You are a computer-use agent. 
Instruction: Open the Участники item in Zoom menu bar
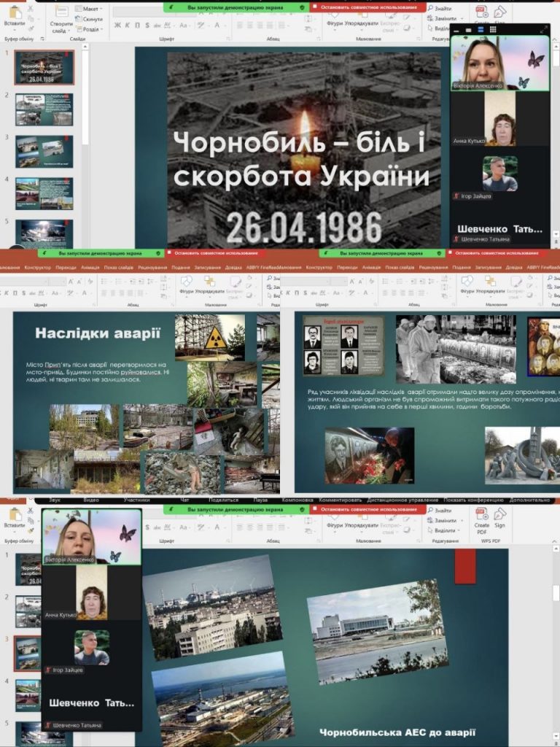(136, 500)
